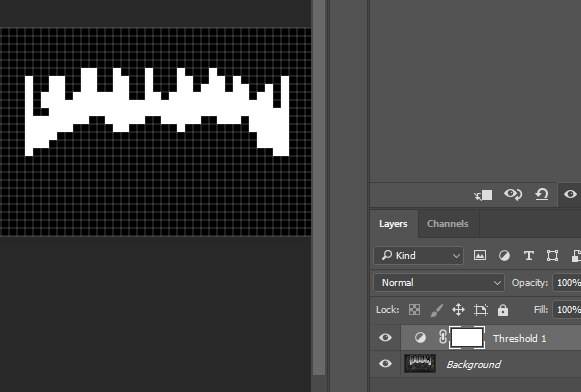Prevent artboard auto-nesting lock icon
This screenshot has height=392, width=581.
coord(481,310)
